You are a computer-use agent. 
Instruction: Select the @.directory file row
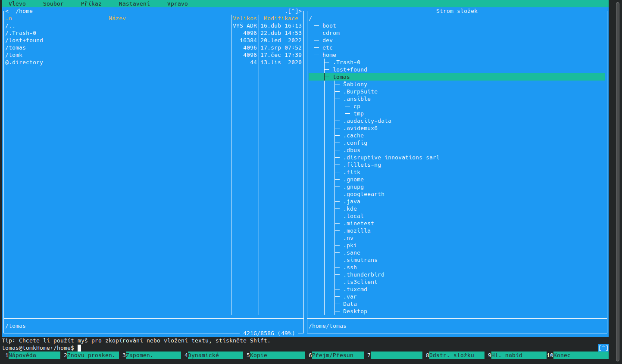tap(153, 62)
